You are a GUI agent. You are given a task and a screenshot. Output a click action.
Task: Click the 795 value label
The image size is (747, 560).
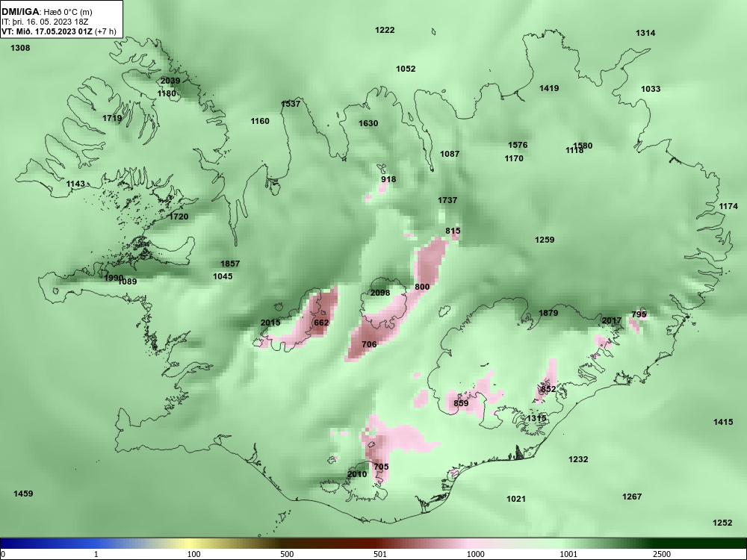click(639, 315)
